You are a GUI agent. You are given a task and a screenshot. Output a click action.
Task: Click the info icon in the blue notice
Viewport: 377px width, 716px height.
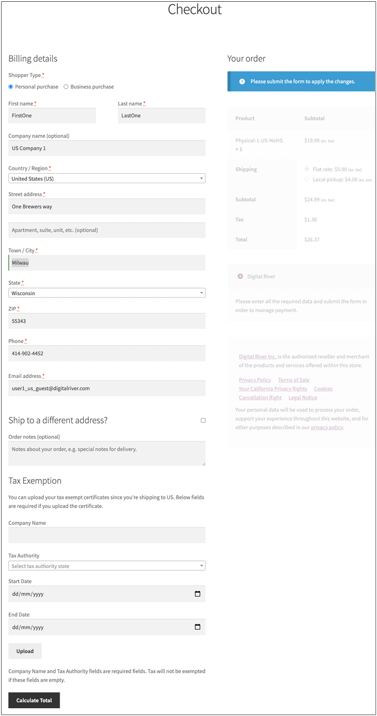[x=242, y=82]
